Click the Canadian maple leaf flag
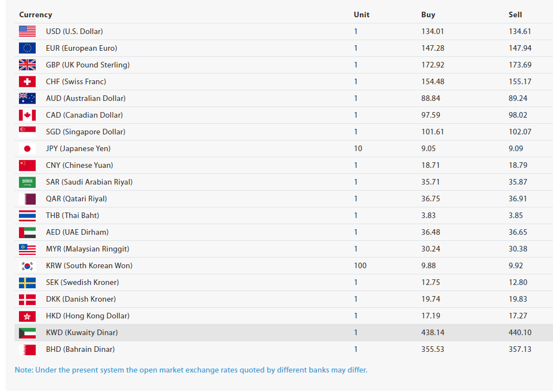Image resolution: width=553 pixels, height=392 pixels. point(27,115)
